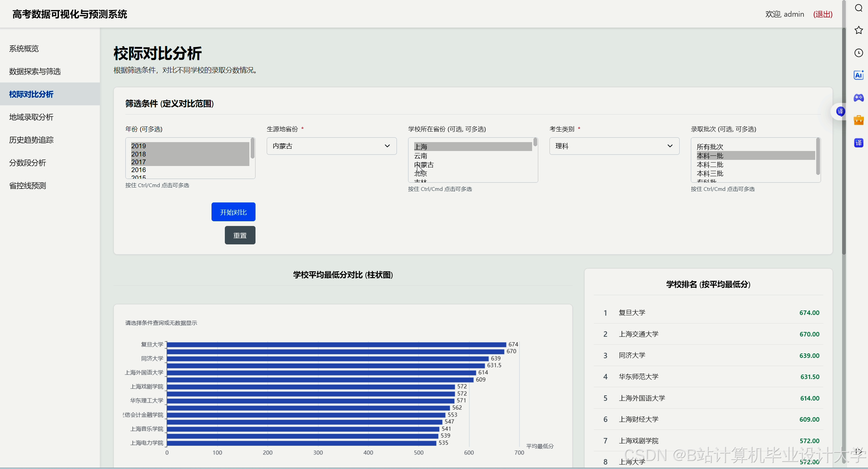This screenshot has height=469, width=868.
Task: Open favorites star icon in sidebar
Action: point(858,30)
